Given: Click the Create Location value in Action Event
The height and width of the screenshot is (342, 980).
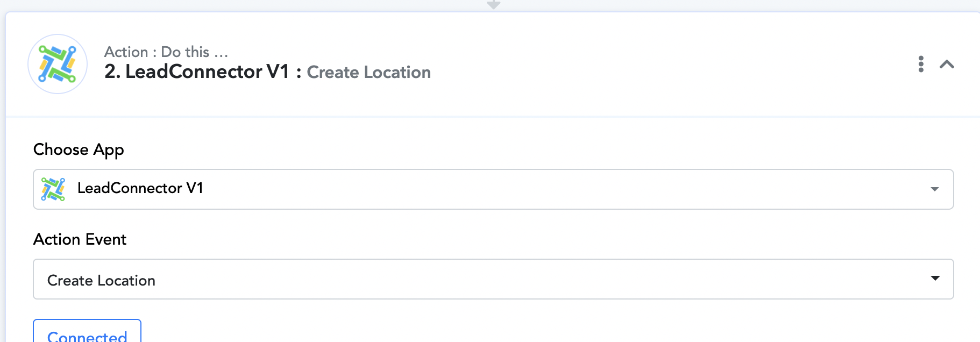Looking at the screenshot, I should (101, 281).
